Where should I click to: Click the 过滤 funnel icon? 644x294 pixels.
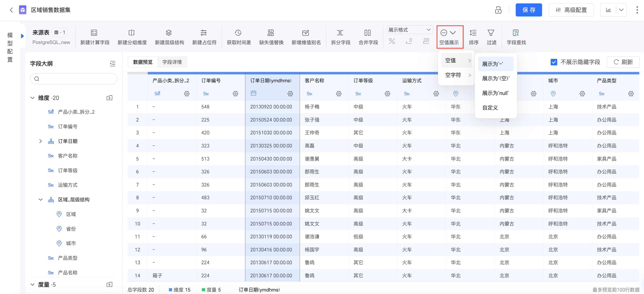click(x=491, y=33)
